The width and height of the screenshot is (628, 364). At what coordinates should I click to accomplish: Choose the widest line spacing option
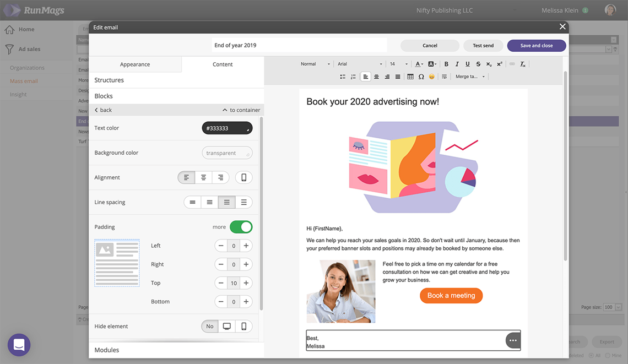coord(243,202)
